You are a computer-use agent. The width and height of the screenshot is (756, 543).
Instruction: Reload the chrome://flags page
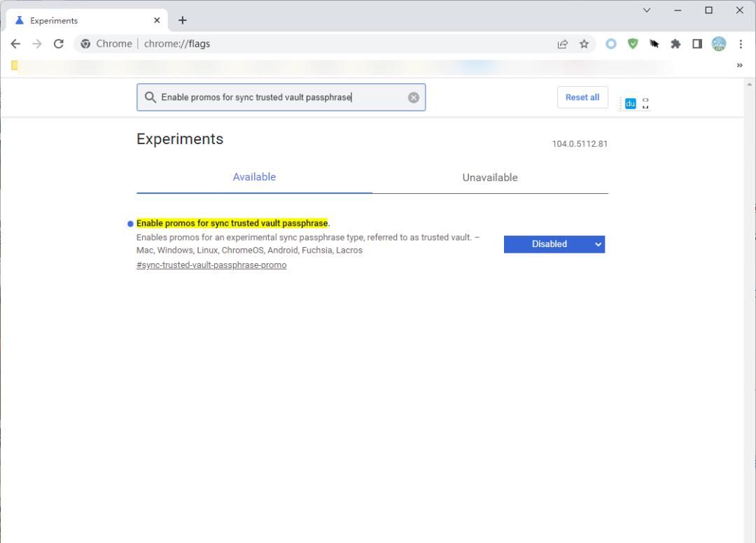59,43
